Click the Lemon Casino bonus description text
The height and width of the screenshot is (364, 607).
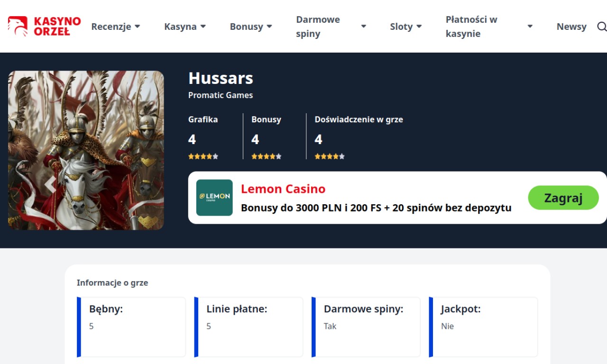point(376,208)
